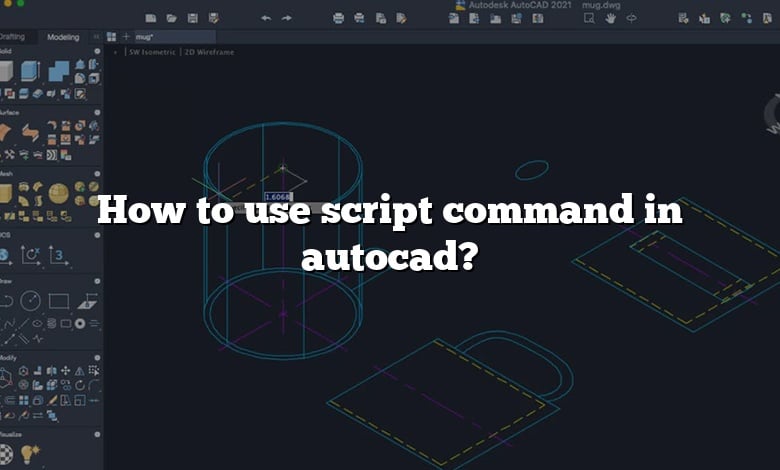Select the blue Extrude solid tool
Screen dimensions: 780x470
pyautogui.click(x=30, y=71)
